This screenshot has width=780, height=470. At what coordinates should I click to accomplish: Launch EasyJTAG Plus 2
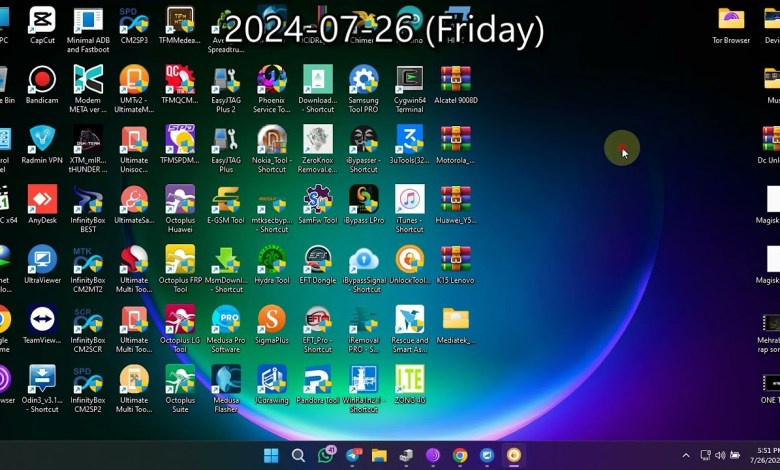pyautogui.click(x=226, y=80)
